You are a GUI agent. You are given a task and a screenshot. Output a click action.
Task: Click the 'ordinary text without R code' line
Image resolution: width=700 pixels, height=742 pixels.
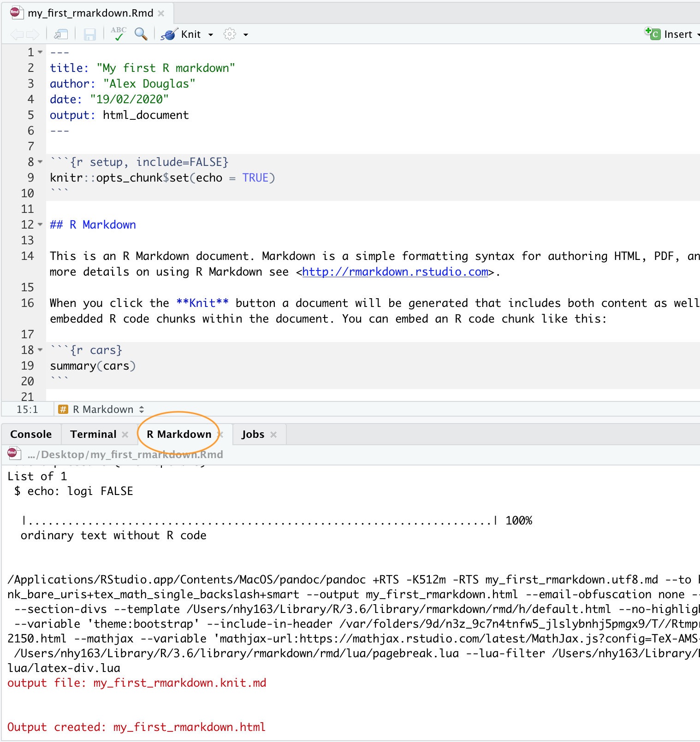tap(113, 535)
